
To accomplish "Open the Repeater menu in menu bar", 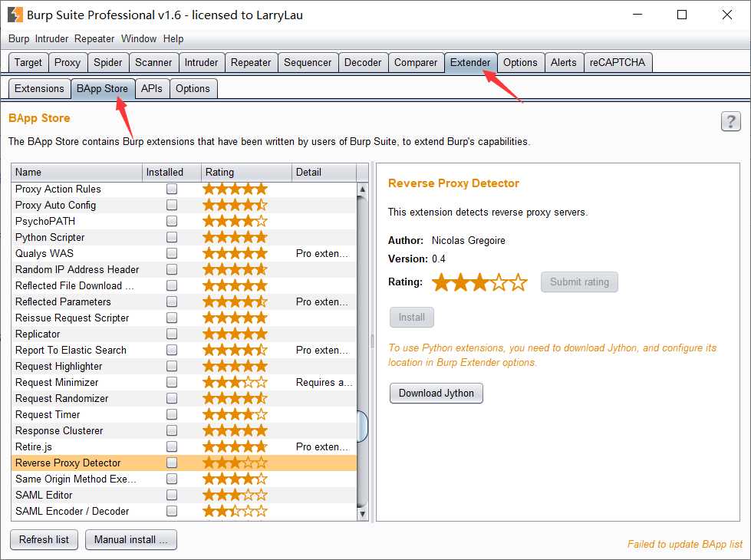I will 94,39.
